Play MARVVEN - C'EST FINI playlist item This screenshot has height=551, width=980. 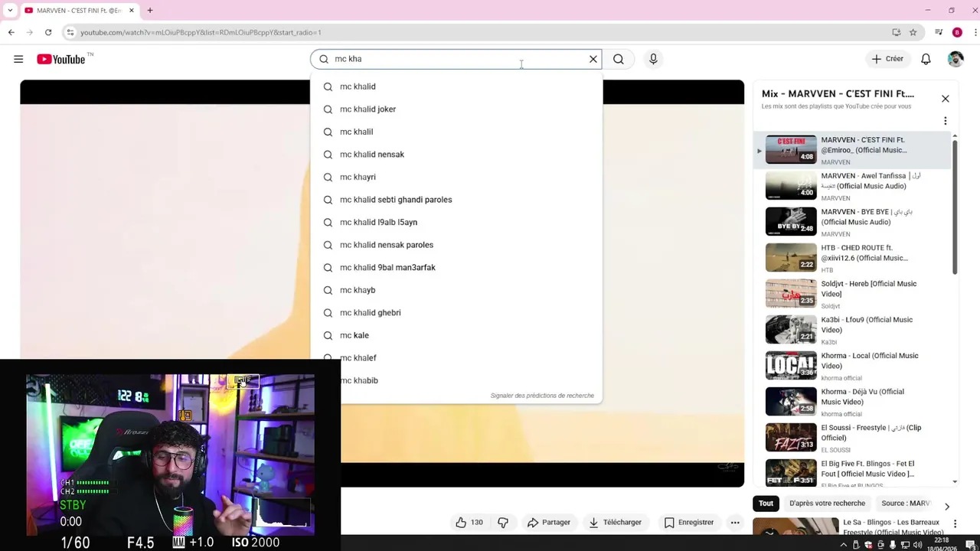tap(852, 150)
